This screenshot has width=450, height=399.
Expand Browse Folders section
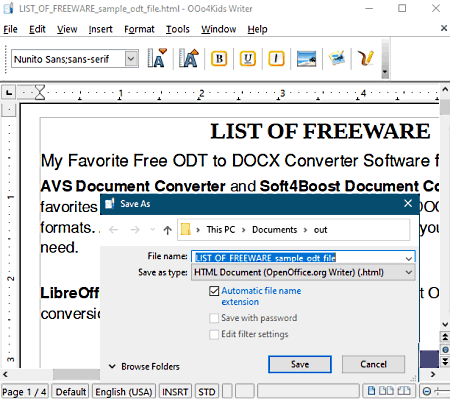coord(144,366)
